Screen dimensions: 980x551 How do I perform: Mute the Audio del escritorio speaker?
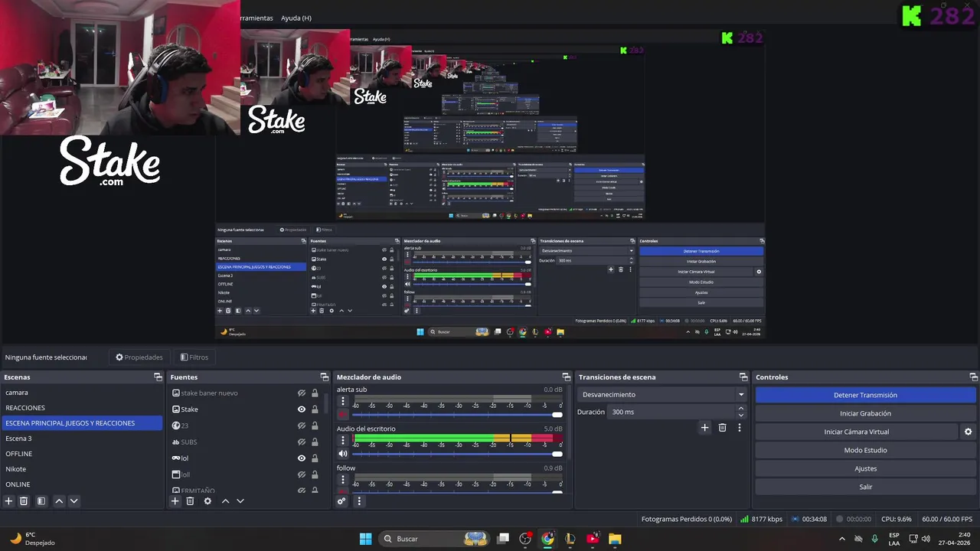tap(343, 454)
